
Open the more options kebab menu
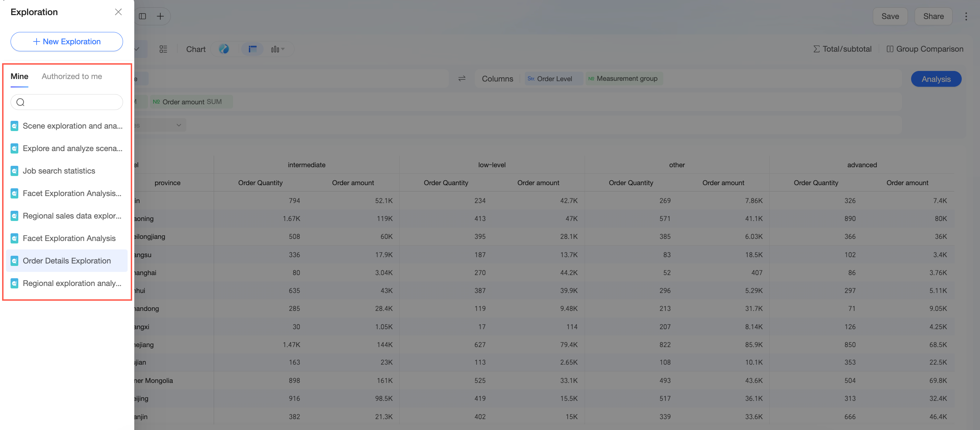click(x=966, y=17)
